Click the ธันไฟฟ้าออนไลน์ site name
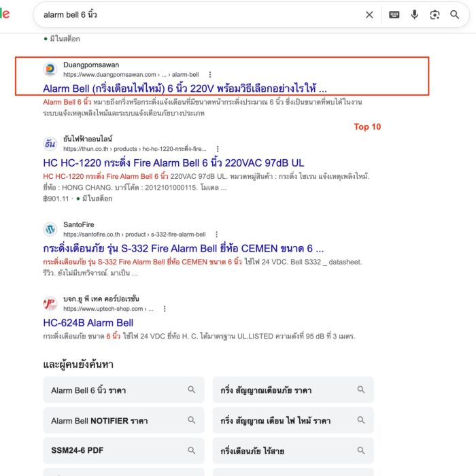The image size is (476, 476). tap(88, 139)
